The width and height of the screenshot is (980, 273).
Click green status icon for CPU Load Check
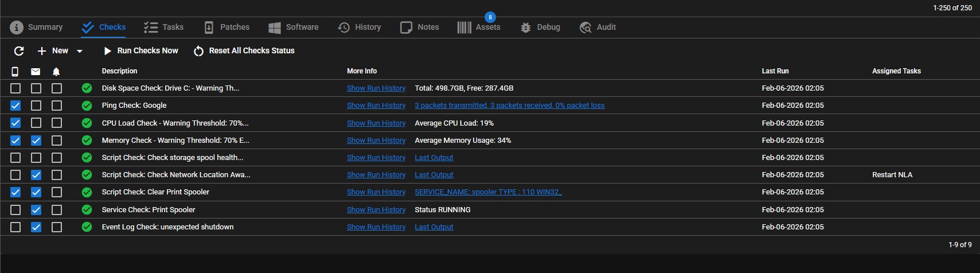pos(87,123)
